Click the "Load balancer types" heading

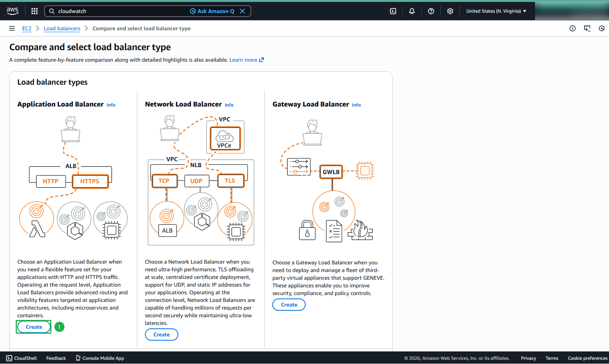(53, 82)
